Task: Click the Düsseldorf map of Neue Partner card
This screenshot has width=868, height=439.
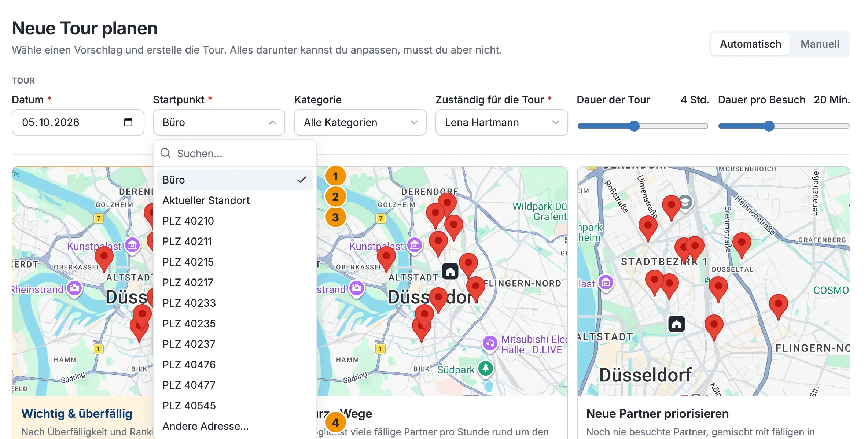Action: click(x=713, y=281)
